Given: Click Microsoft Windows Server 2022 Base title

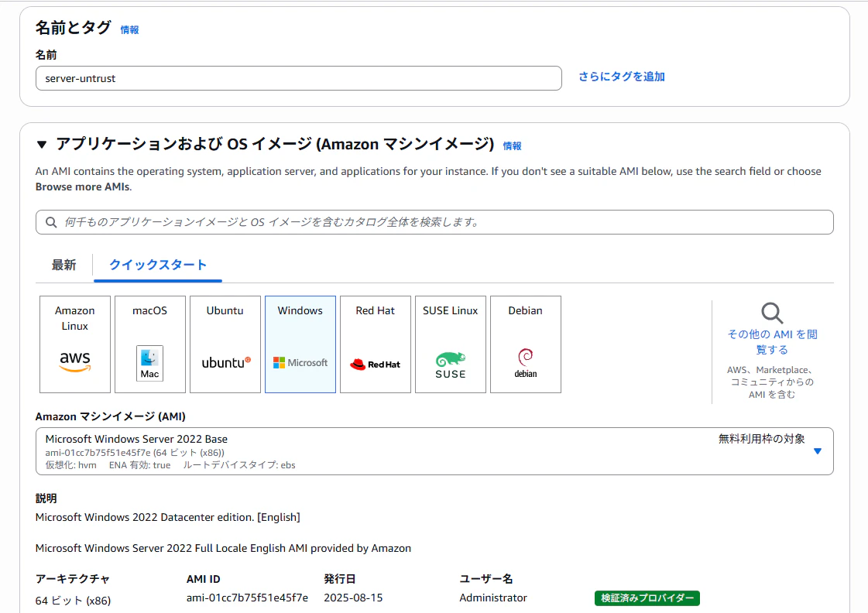Looking at the screenshot, I should tap(136, 440).
